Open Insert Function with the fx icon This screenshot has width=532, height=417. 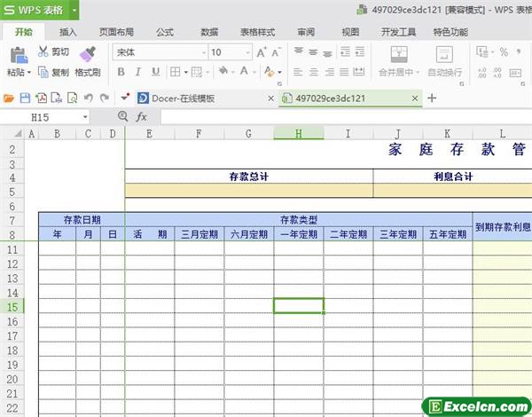pyautogui.click(x=141, y=117)
